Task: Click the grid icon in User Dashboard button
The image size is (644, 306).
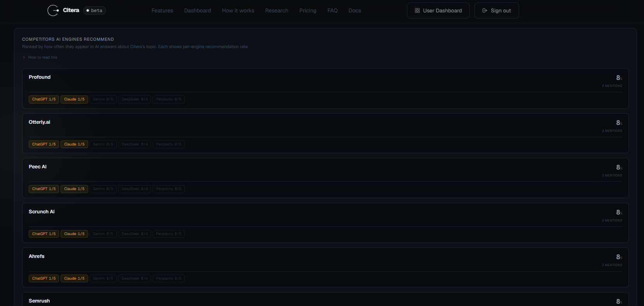Action: pyautogui.click(x=417, y=10)
